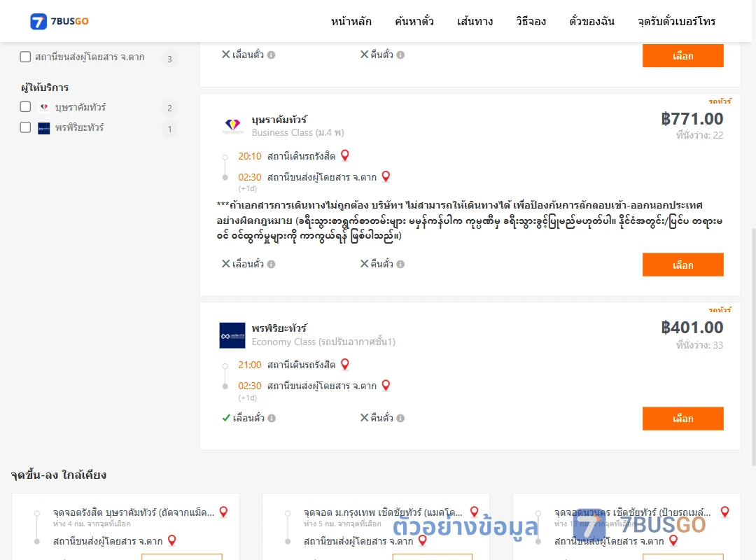This screenshot has height=560, width=756.
Task: Click info icon next to เลื่อนตั๋ว on top card
Action: coord(272,55)
